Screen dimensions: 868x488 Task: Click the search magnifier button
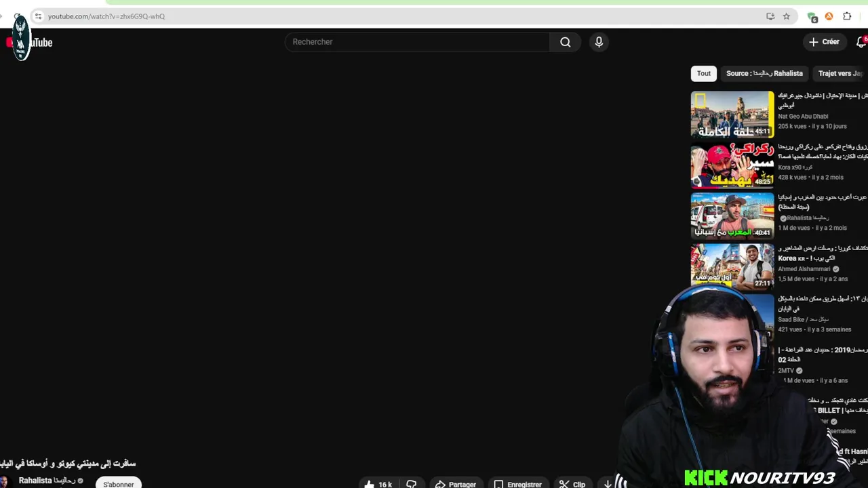[x=565, y=42]
